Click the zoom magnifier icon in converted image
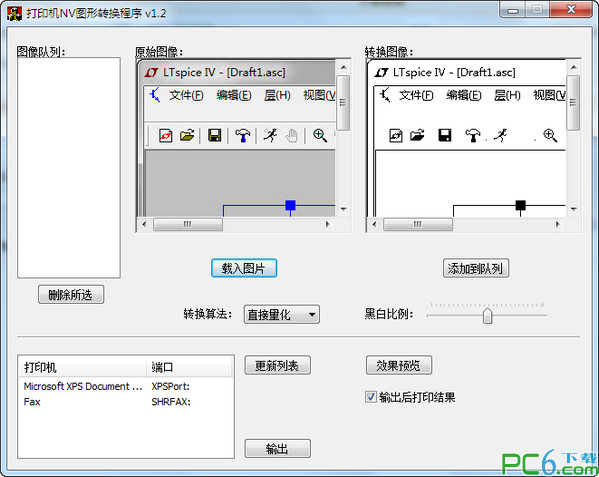 click(x=550, y=136)
